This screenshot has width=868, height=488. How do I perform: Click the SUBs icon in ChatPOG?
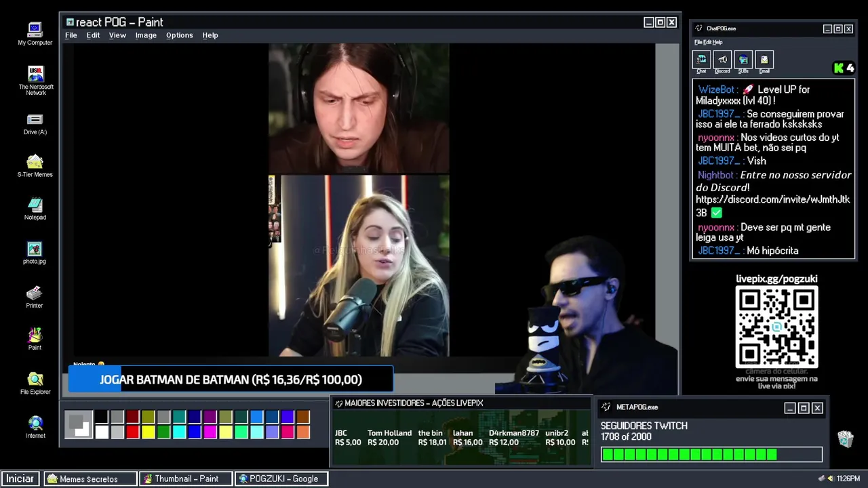[x=743, y=60]
